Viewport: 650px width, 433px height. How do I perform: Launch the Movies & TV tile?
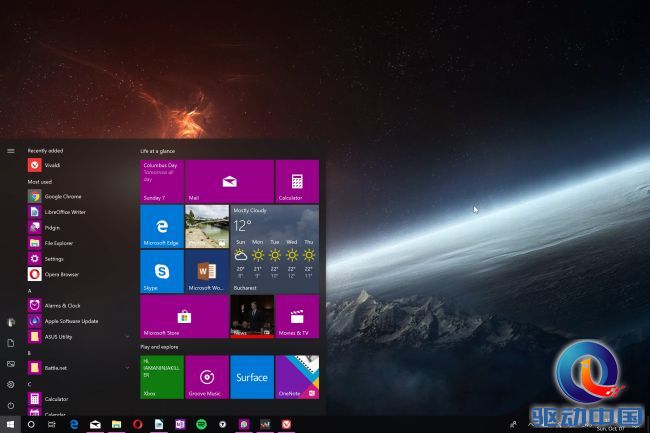[297, 317]
